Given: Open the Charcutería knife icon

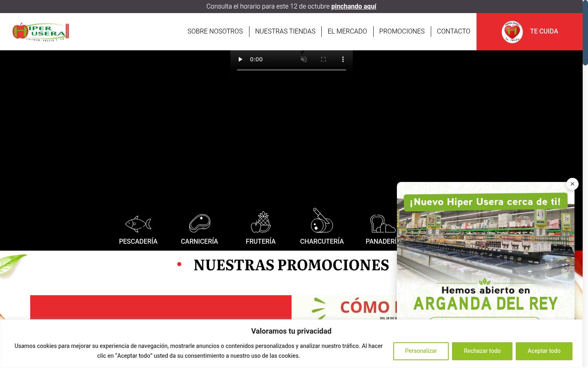Looking at the screenshot, I should click(322, 220).
